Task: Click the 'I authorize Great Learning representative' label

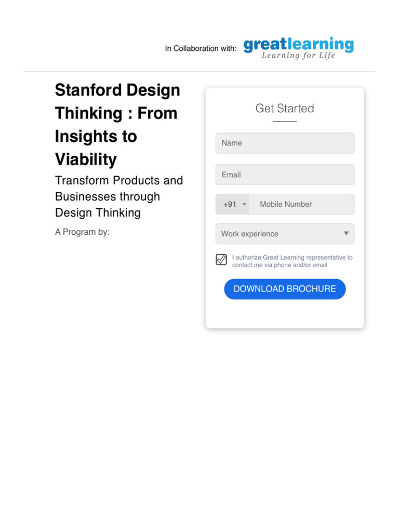Action: click(x=292, y=261)
